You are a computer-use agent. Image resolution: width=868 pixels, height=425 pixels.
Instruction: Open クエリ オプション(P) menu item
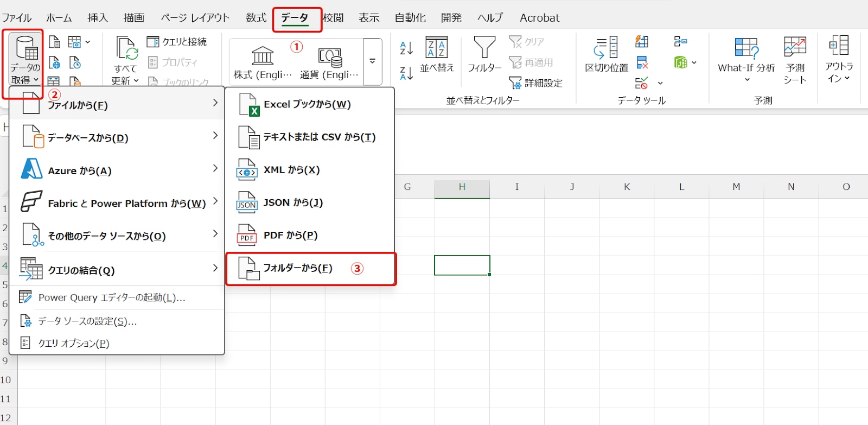(x=117, y=343)
